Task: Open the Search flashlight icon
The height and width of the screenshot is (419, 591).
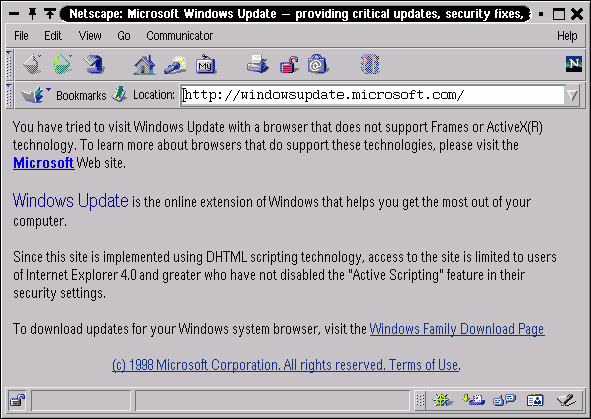Action: 175,64
